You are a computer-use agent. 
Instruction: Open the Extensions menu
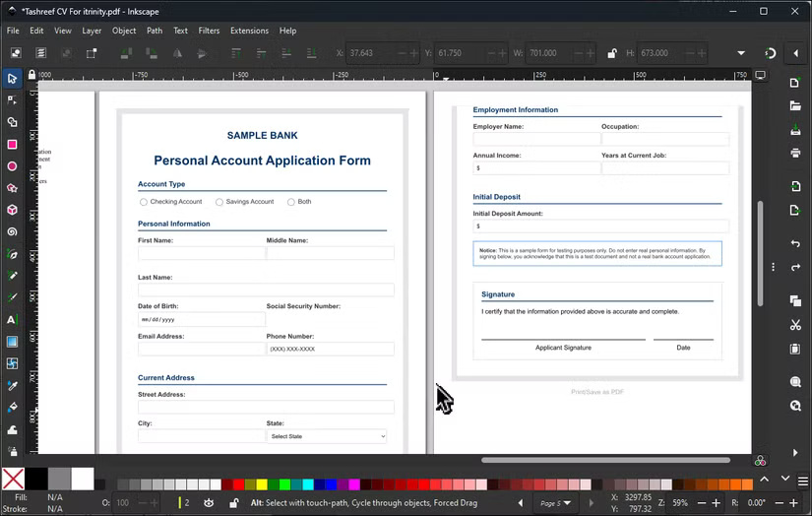[x=249, y=31]
